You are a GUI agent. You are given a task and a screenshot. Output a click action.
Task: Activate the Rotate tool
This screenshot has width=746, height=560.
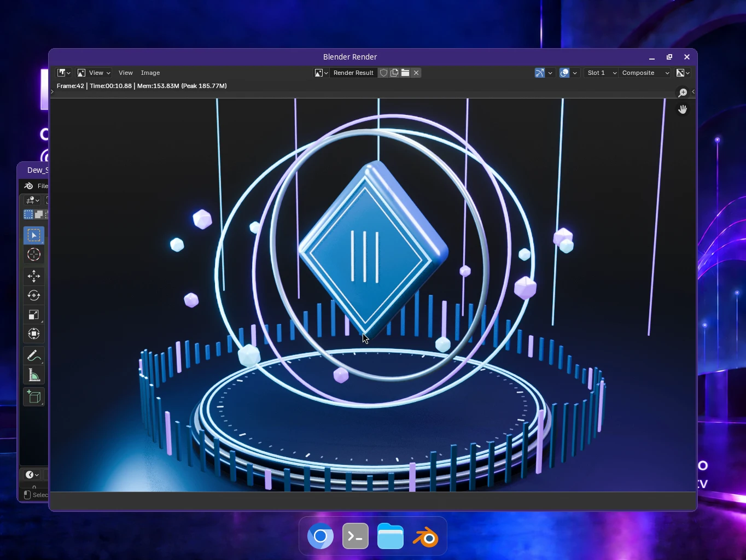coord(34,295)
